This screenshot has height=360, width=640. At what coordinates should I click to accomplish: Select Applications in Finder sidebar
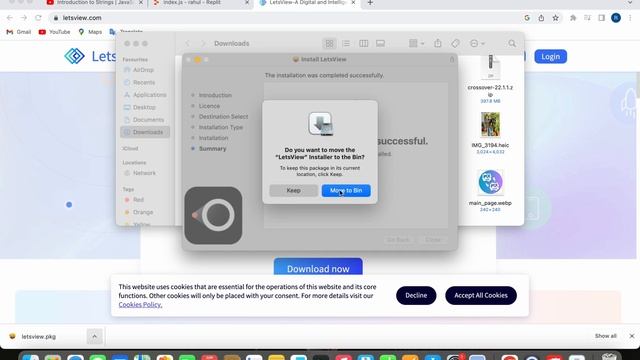(145, 95)
